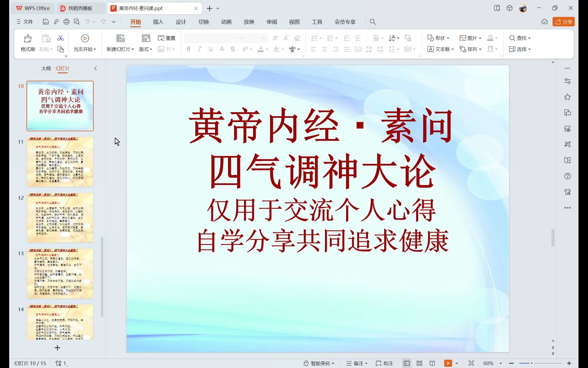Click the Save icon in quick toolbar
The width and height of the screenshot is (588, 368).
point(46,22)
